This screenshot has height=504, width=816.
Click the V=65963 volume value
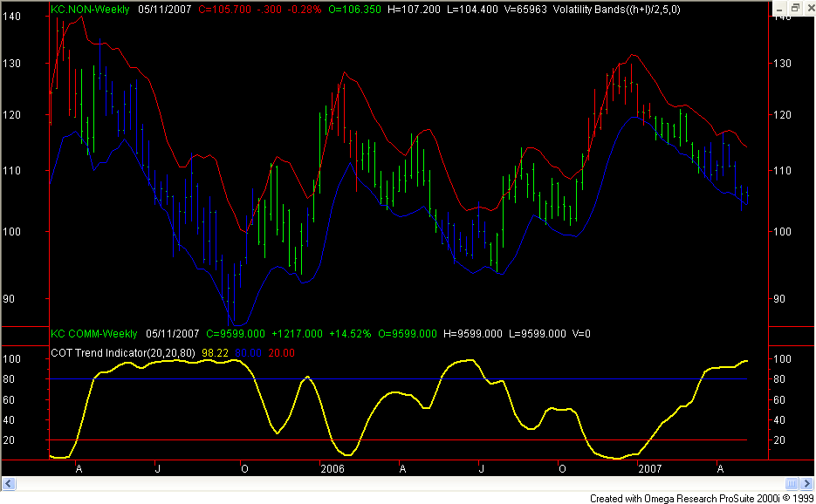525,10
